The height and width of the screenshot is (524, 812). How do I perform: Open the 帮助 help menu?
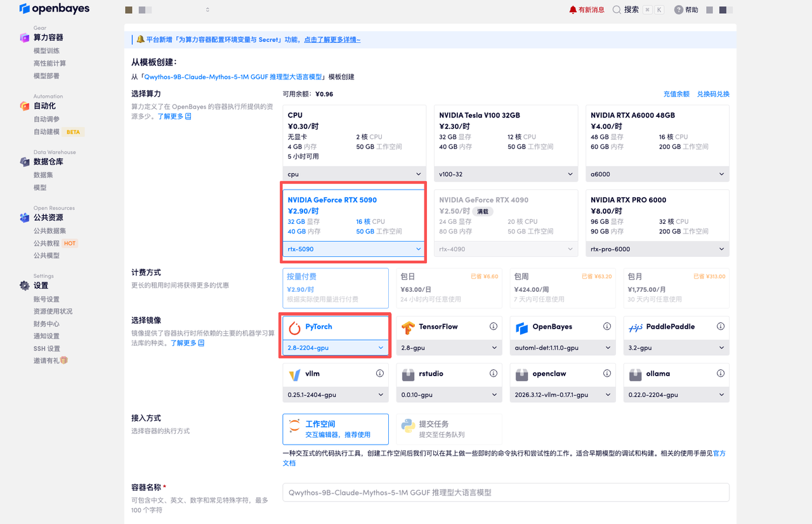click(686, 10)
